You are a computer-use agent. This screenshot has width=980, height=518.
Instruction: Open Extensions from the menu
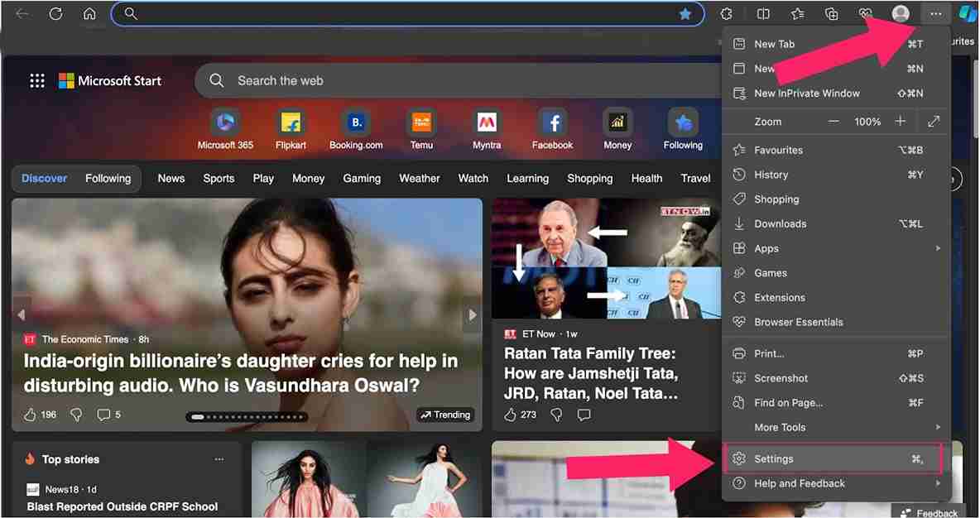pyautogui.click(x=836, y=297)
